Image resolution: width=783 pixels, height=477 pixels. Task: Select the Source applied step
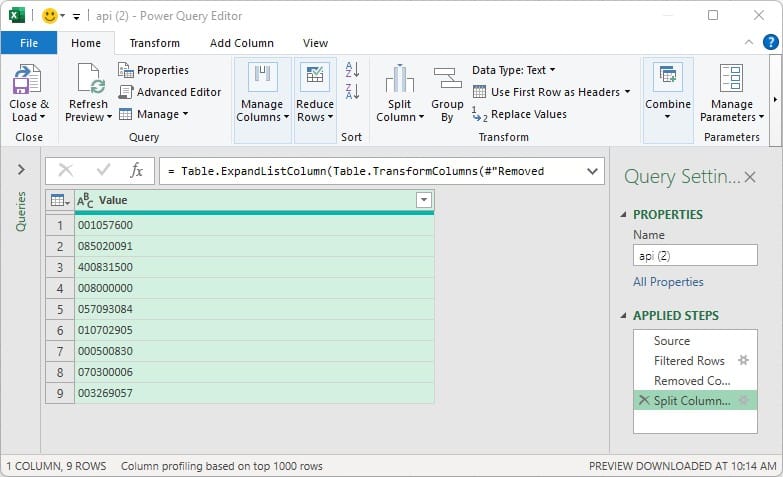pyautogui.click(x=672, y=341)
